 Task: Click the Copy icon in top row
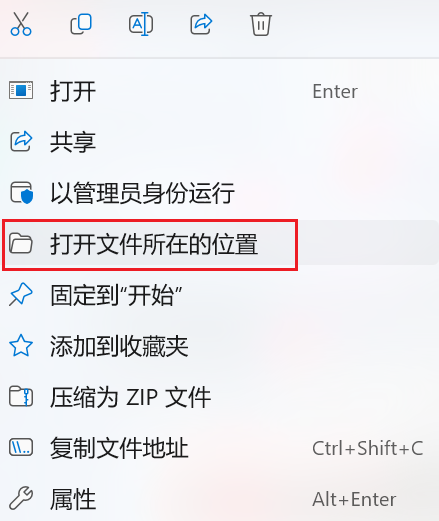[81, 24]
